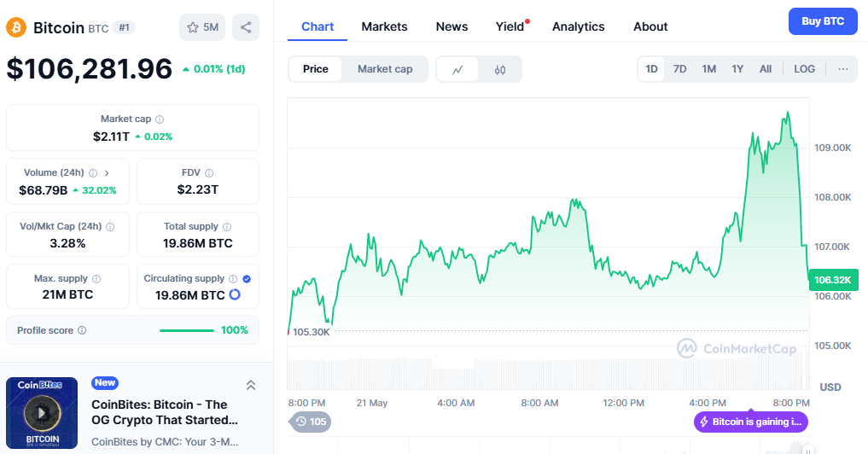Click the USD currency label on chart
This screenshot has height=454, width=868.
click(830, 387)
